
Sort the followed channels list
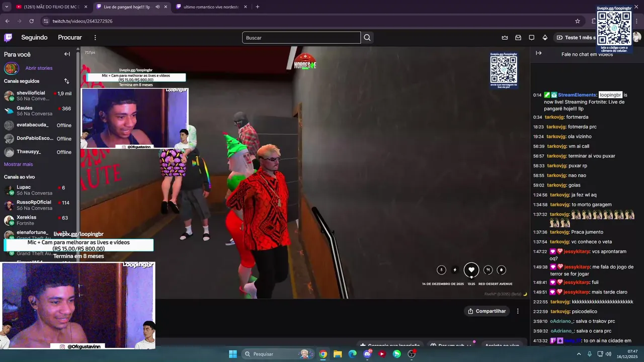(67, 81)
